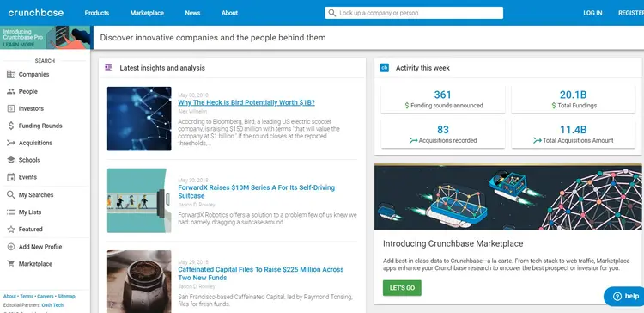This screenshot has height=313, width=644.
Task: Click the Funding Rounds dollar icon
Action: click(x=11, y=126)
